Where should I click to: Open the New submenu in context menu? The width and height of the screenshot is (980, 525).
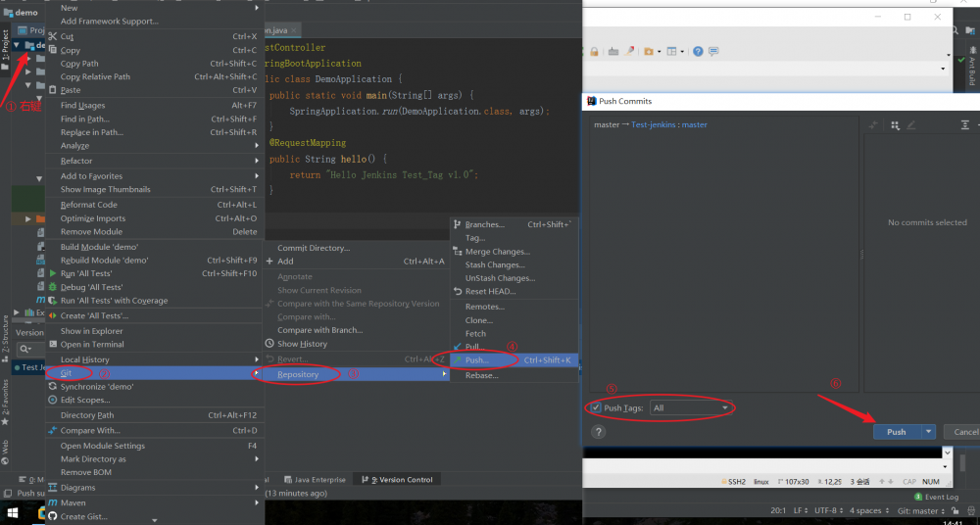click(x=155, y=8)
